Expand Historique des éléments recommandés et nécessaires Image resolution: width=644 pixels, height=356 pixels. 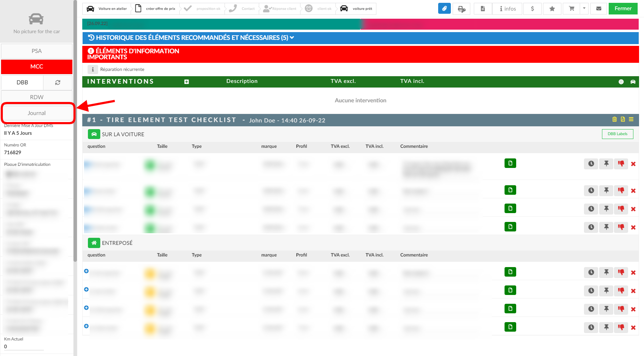[360, 38]
